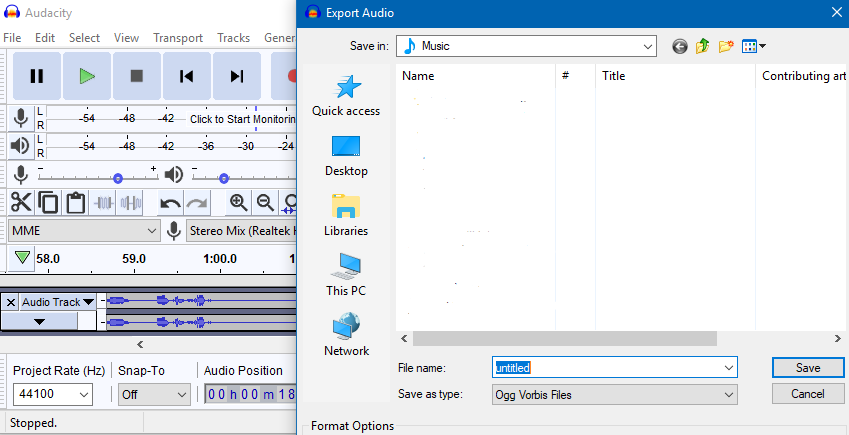Viewport: 849px width, 435px height.
Task: Open the Snap-To Off dropdown
Action: pos(154,394)
